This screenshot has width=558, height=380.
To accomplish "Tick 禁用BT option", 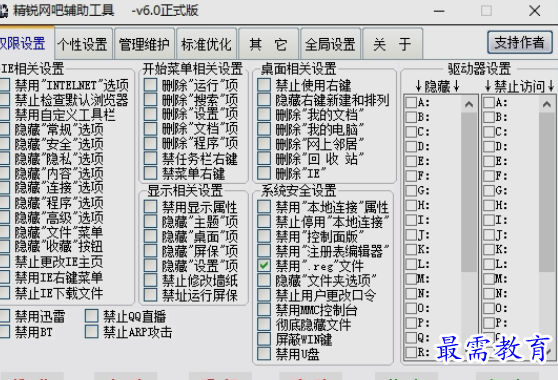I will pyautogui.click(x=4, y=332).
